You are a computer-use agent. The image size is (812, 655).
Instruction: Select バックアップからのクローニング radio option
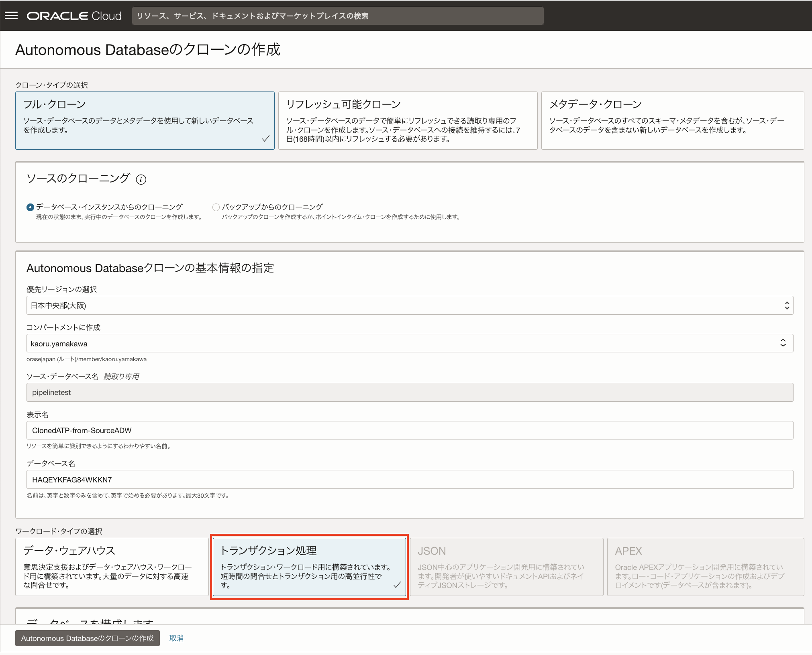(216, 207)
